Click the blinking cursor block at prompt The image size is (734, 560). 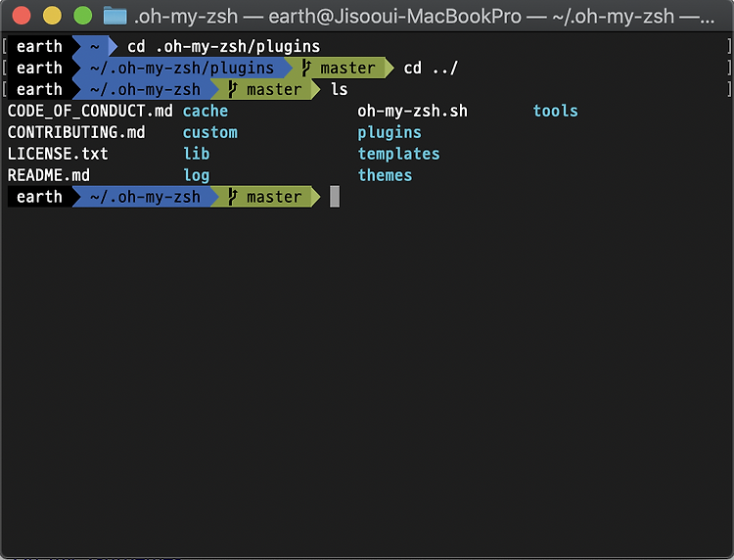(x=335, y=196)
